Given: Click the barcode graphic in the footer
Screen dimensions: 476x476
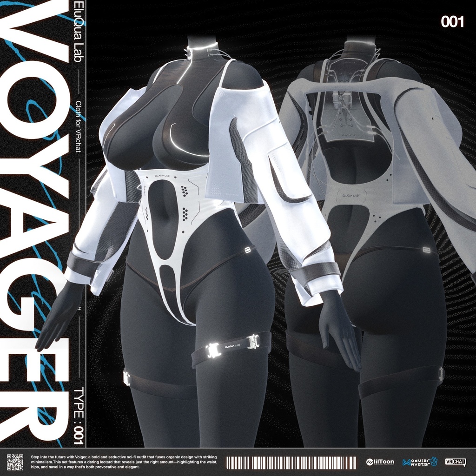Looking at the screenshot, I should point(291,462).
